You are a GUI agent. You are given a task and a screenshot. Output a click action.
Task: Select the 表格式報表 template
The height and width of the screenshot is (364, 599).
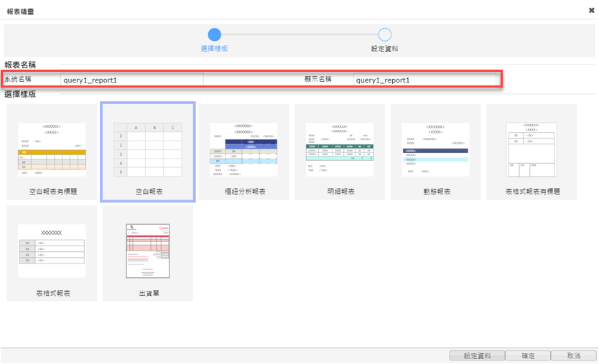[x=52, y=253]
